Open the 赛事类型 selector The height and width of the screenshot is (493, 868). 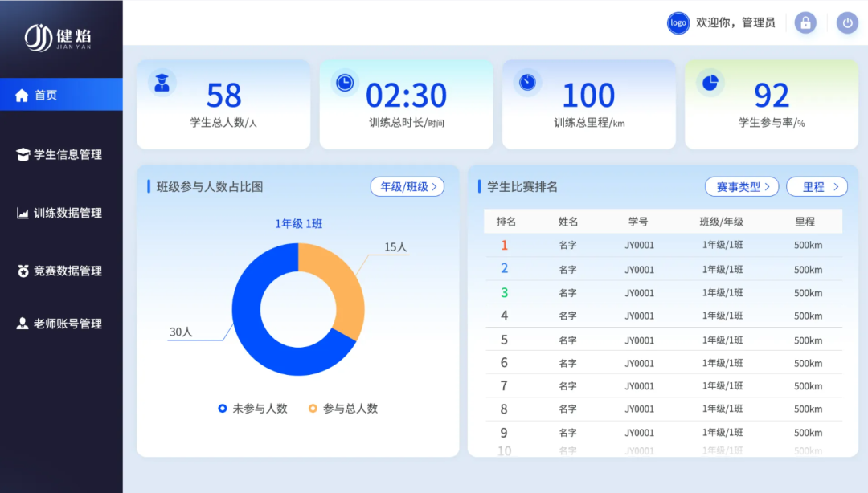pos(742,187)
